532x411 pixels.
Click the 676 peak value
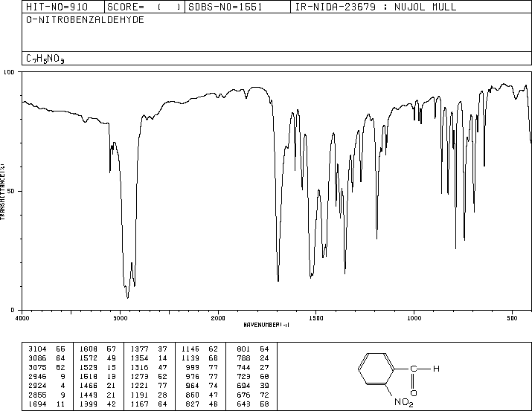243,395
